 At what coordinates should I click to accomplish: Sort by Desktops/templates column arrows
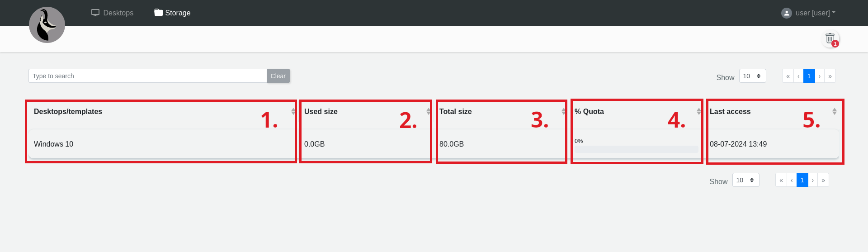coord(293,111)
